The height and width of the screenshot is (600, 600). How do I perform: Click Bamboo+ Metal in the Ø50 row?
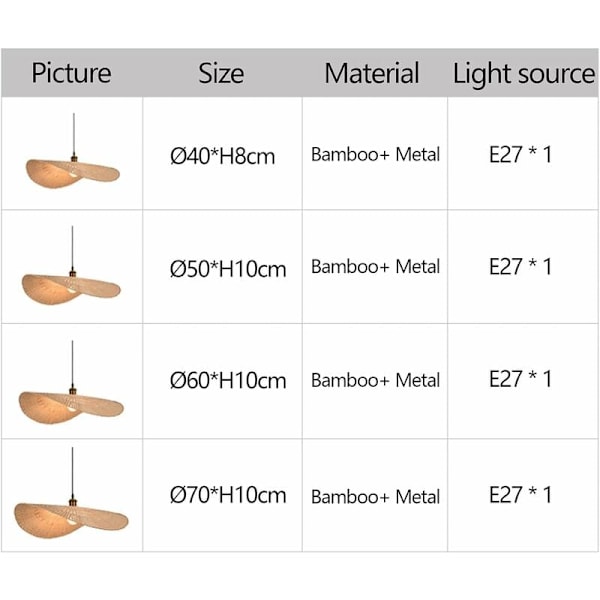coord(375,267)
